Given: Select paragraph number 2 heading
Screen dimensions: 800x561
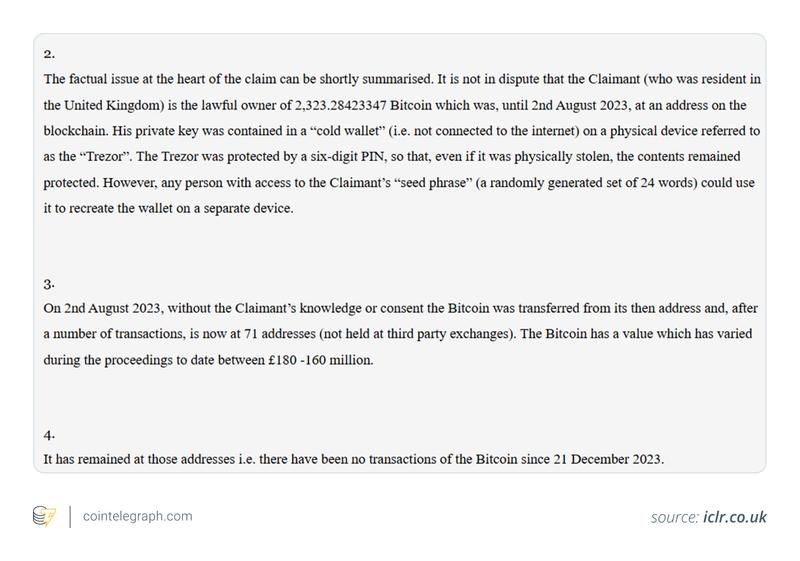Looking at the screenshot, I should point(49,53).
